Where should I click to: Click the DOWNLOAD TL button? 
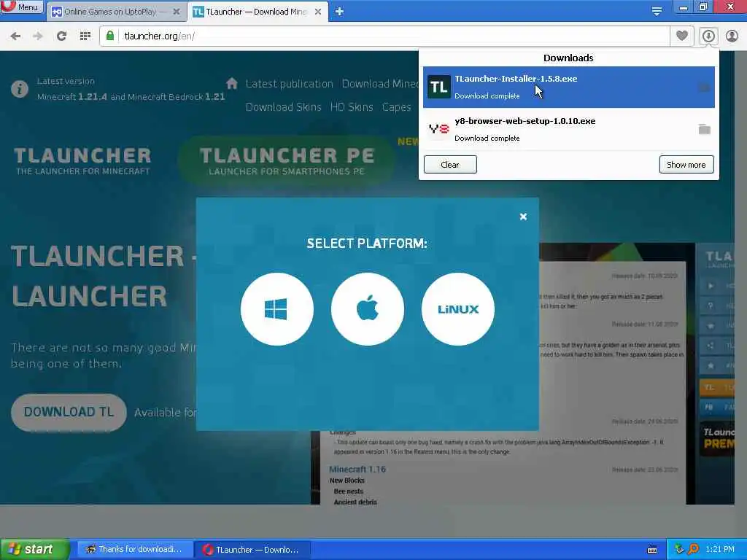click(x=69, y=412)
